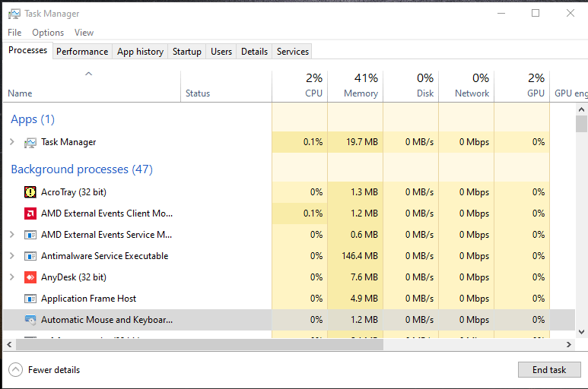
Task: Open the Options menu
Action: point(48,33)
